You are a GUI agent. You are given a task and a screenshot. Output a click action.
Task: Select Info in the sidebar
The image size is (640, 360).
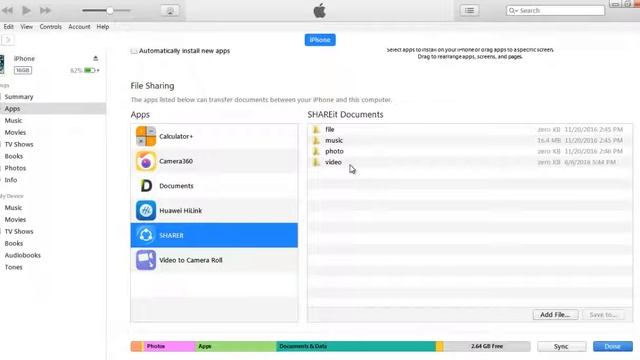11,180
